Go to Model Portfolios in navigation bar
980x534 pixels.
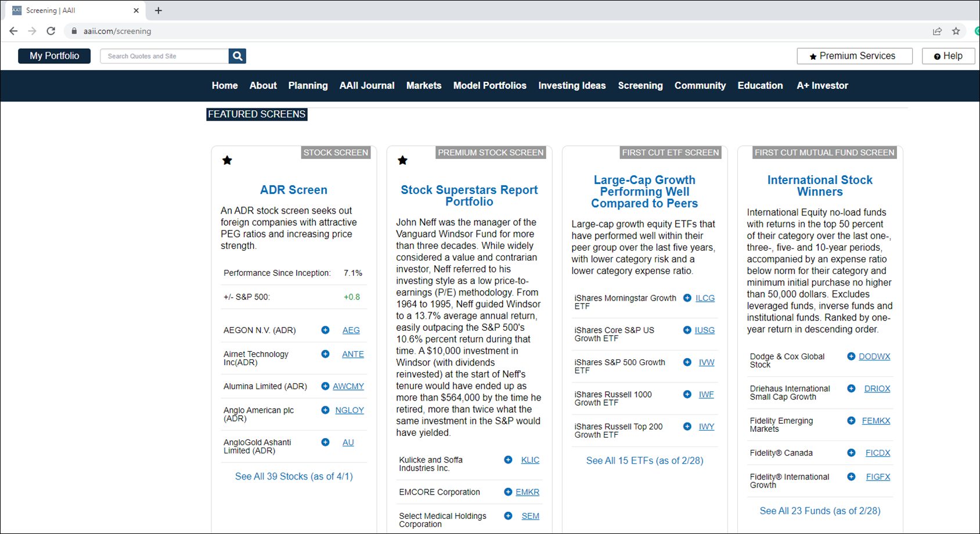[x=489, y=85]
